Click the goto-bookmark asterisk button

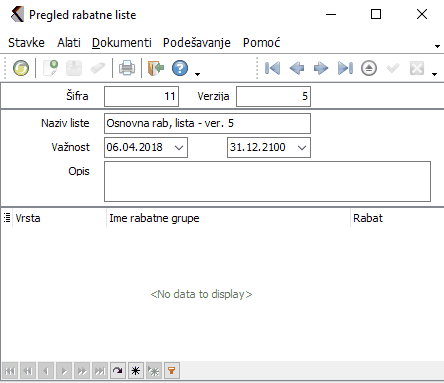pos(154,371)
